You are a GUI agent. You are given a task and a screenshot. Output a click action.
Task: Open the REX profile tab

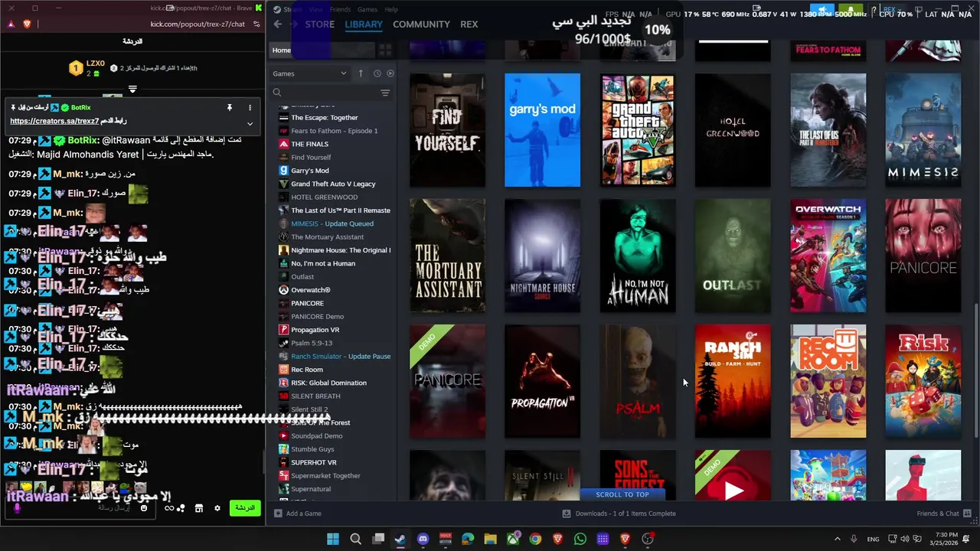tap(469, 24)
